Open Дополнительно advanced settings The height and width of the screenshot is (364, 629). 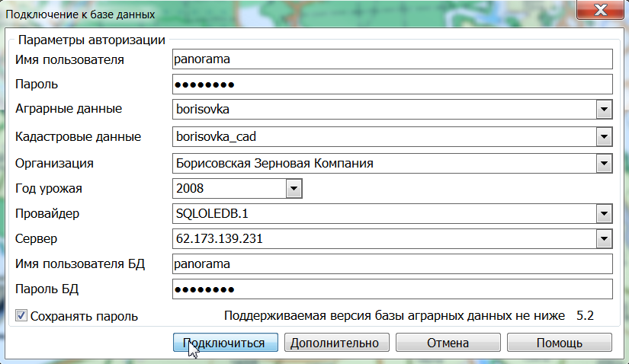tap(337, 343)
